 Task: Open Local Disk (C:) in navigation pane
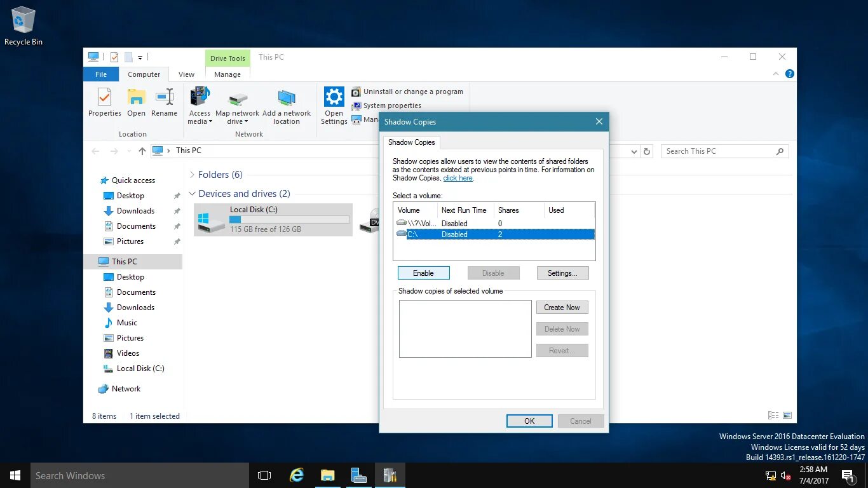tap(140, 369)
